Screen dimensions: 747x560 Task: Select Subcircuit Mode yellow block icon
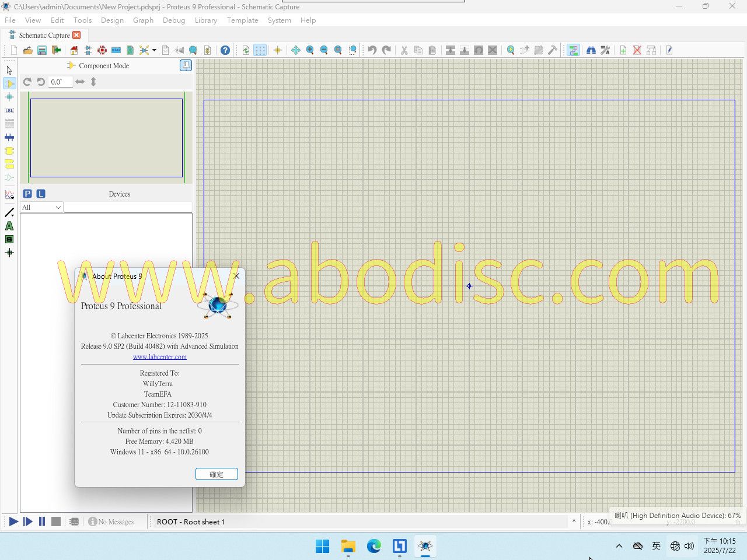(x=9, y=150)
